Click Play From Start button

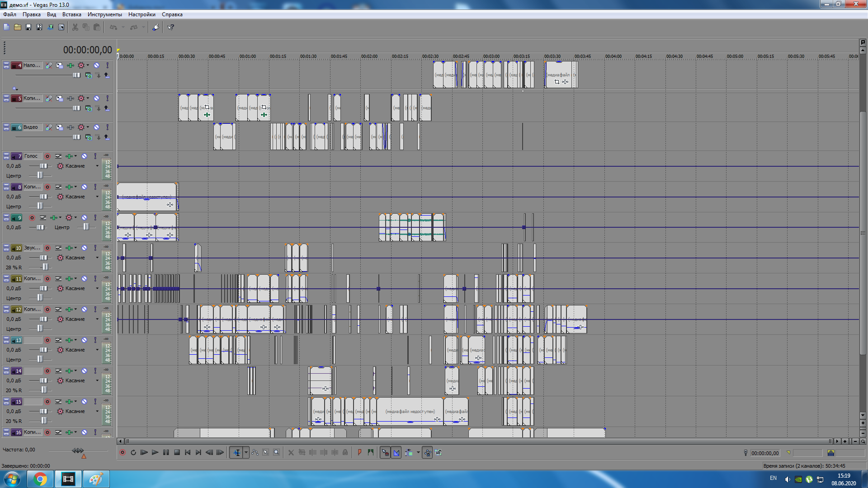[x=144, y=452]
